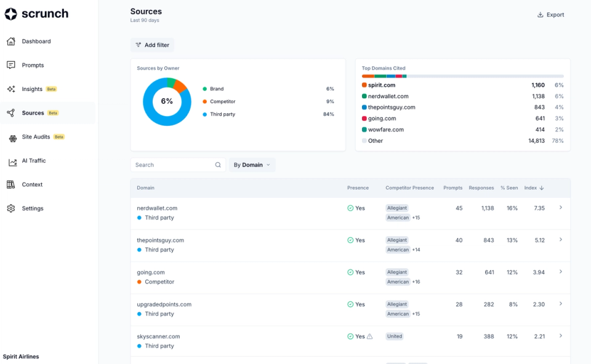This screenshot has height=364, width=591.
Task: Expand the upgradedpoints.com row chevron
Action: 560,303
